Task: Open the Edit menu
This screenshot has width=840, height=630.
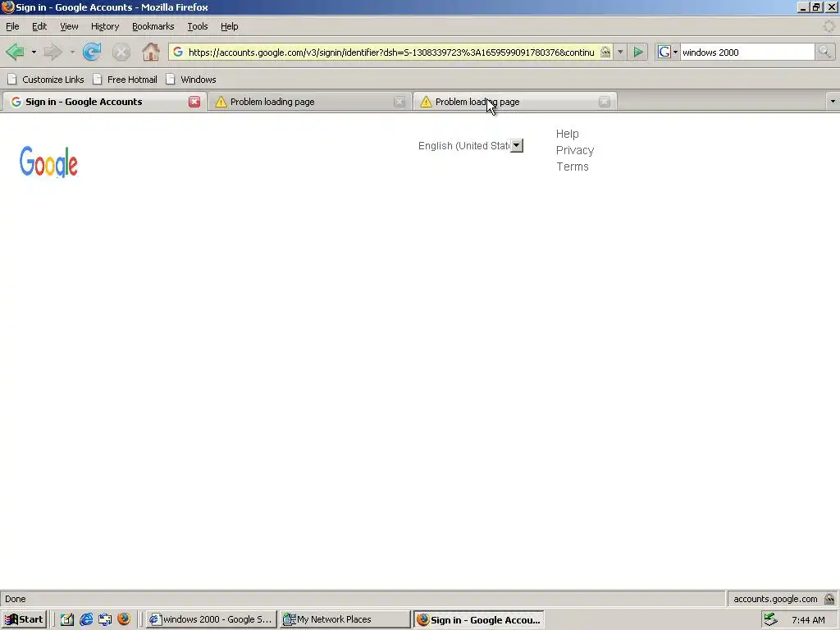Action: 39,26
